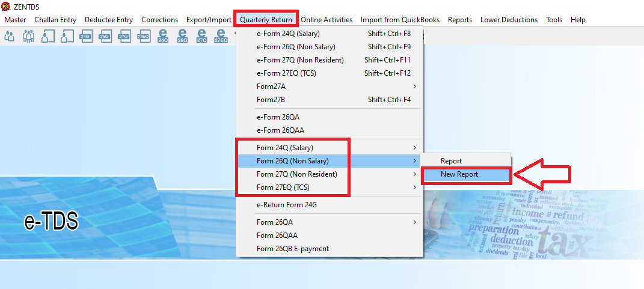This screenshot has width=644, height=289.
Task: Open the Deductee Entry menu
Action: tap(109, 20)
